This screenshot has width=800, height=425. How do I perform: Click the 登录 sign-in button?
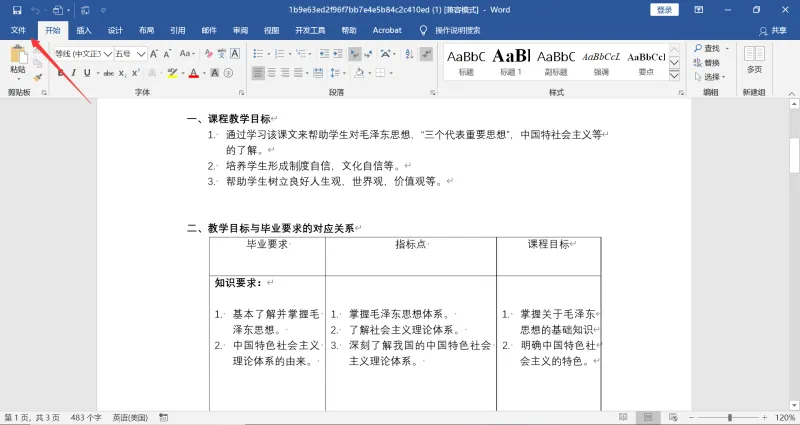point(664,10)
